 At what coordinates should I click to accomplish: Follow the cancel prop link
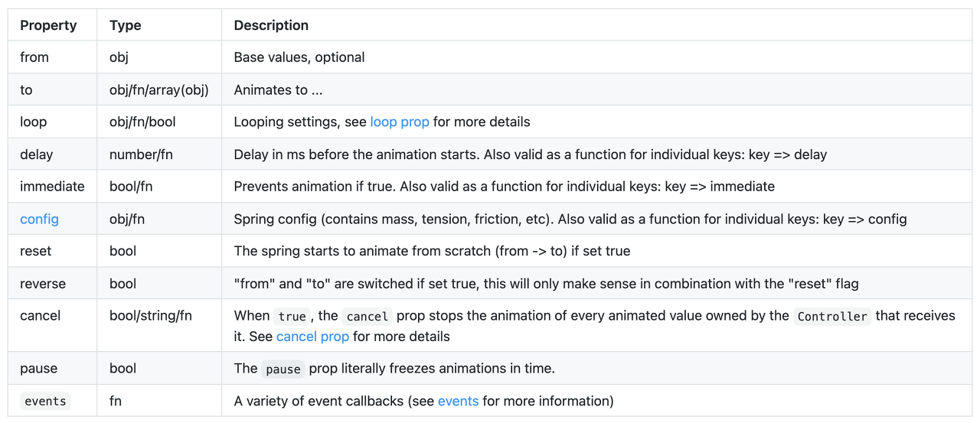pyautogui.click(x=312, y=337)
